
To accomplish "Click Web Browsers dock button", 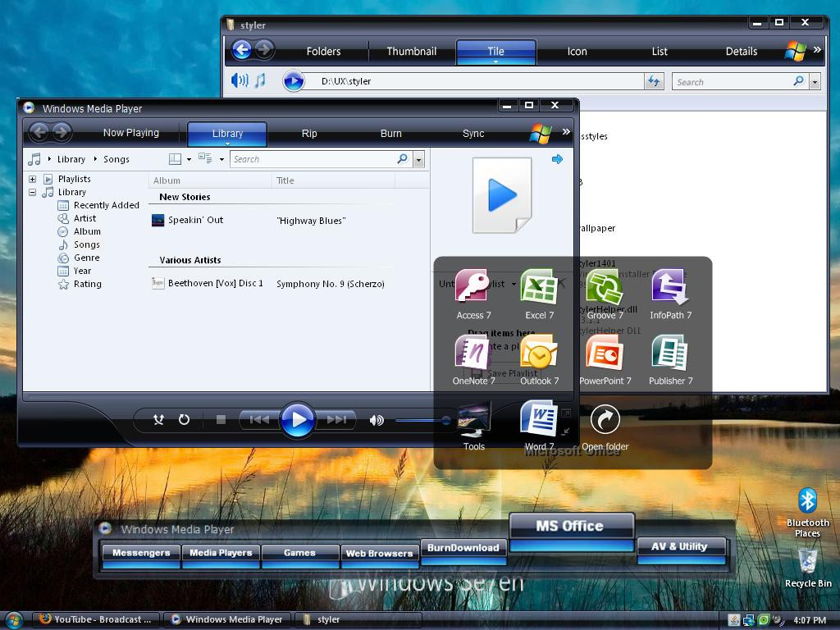I will [x=379, y=556].
